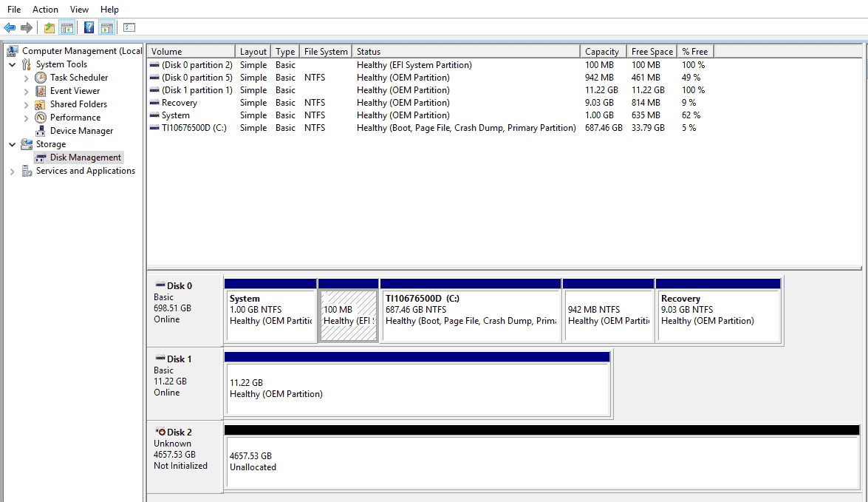Click the Disk 0 drive icon
868x502 pixels.
[x=160, y=285]
